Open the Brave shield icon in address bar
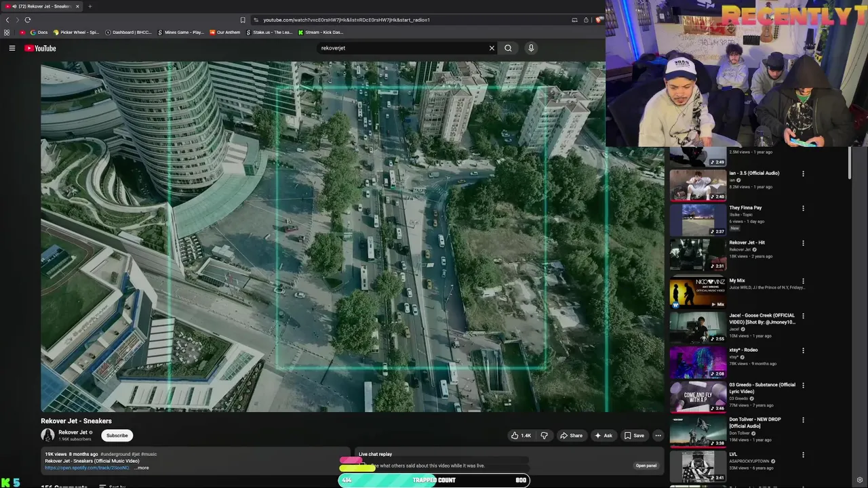Image resolution: width=868 pixels, height=488 pixels. [598, 20]
